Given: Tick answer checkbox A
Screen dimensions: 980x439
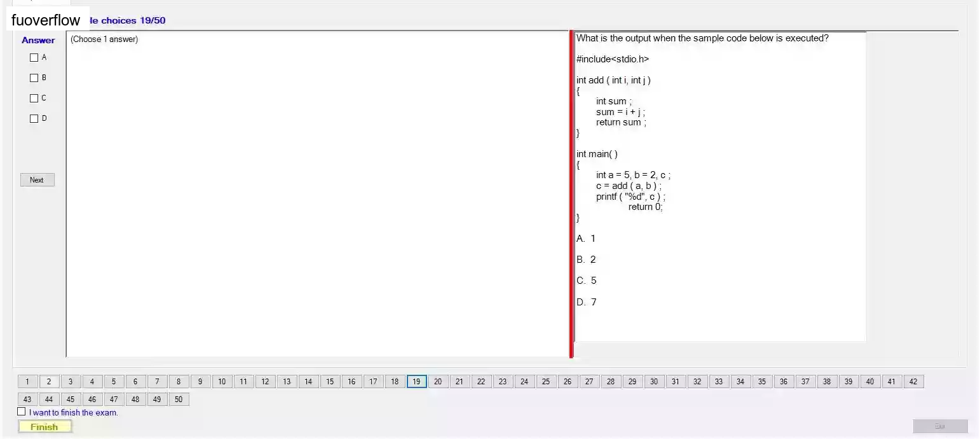Looking at the screenshot, I should (34, 58).
